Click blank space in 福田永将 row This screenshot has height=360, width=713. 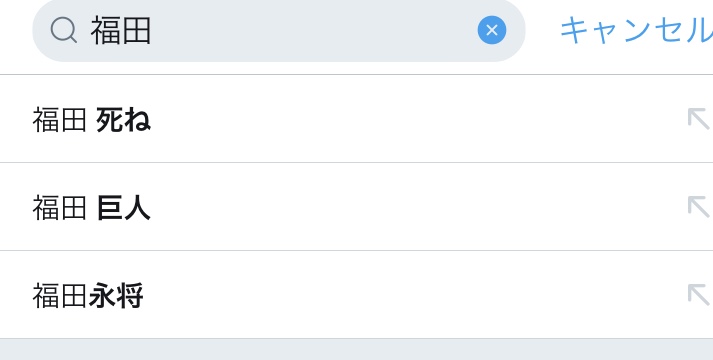tap(409, 295)
